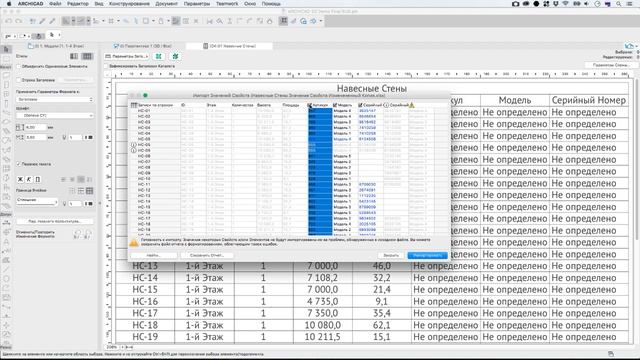
Task: Apply all cell borders icon
Action: 89,191
